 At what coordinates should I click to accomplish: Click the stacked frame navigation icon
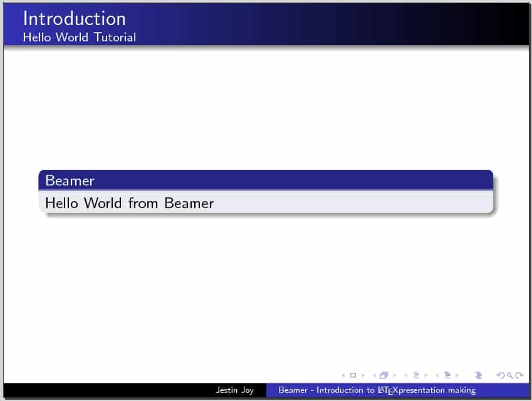[x=383, y=375]
